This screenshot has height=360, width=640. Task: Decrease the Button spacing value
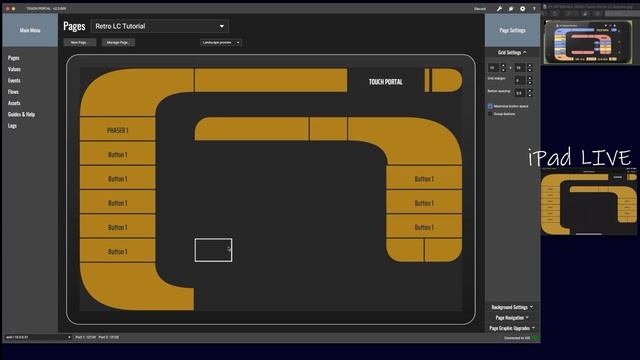tap(530, 95)
